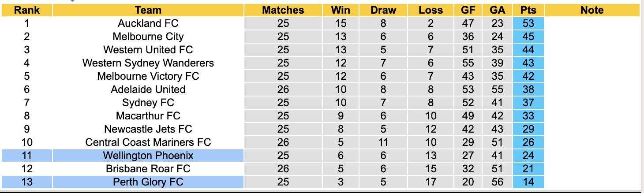Select the Note column header
This screenshot has width=644, height=193.
click(592, 10)
